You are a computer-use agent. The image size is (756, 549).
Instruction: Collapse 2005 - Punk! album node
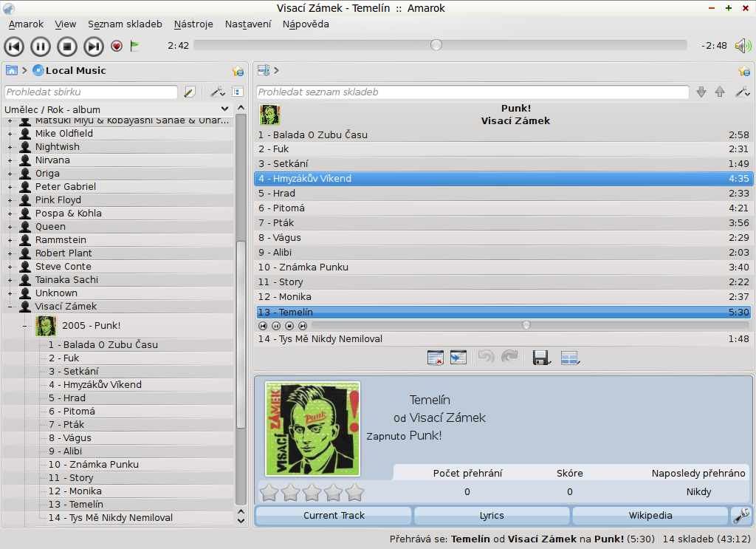pyautogui.click(x=24, y=327)
